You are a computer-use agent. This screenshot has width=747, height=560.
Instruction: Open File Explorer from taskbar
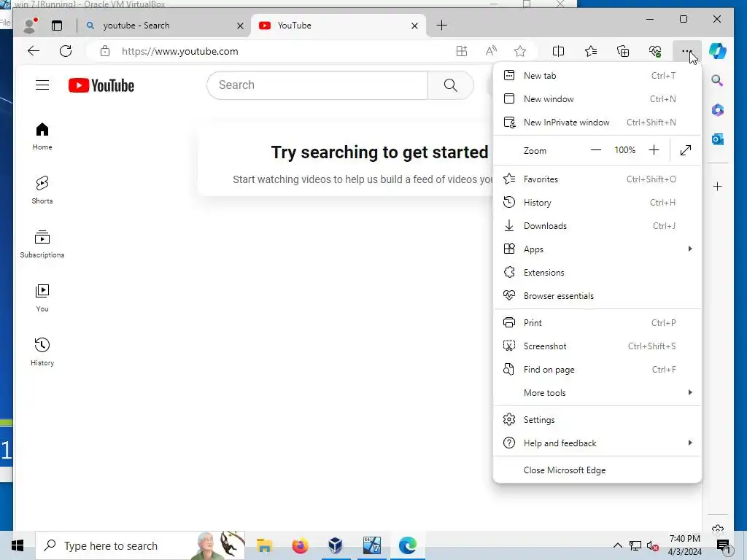[264, 545]
